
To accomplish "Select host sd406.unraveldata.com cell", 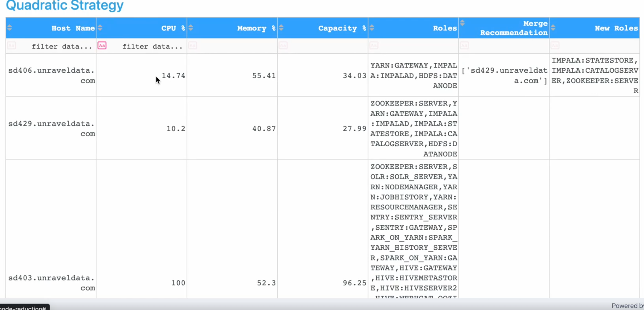I will [x=51, y=75].
